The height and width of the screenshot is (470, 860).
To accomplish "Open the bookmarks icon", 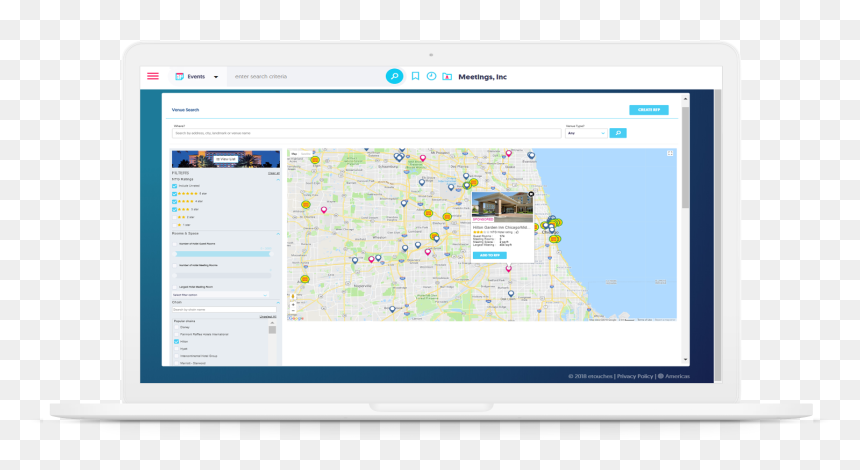I will coord(415,76).
